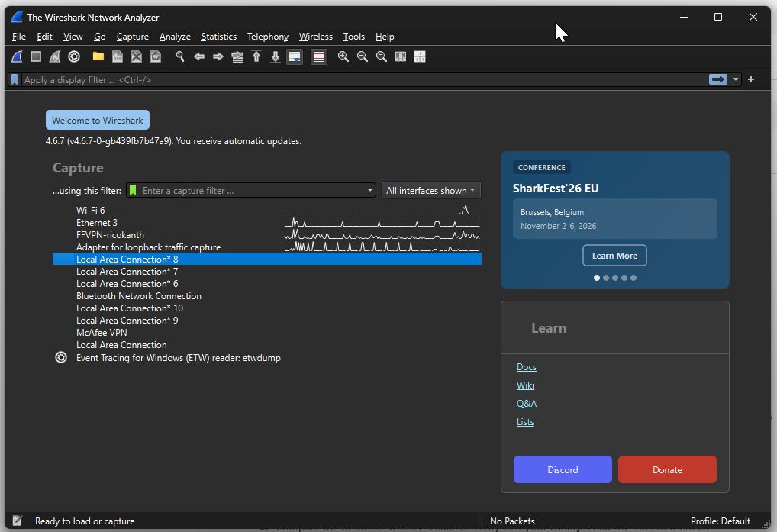Click the last toolbar icon with numbered grid
The image size is (777, 532).
click(420, 56)
